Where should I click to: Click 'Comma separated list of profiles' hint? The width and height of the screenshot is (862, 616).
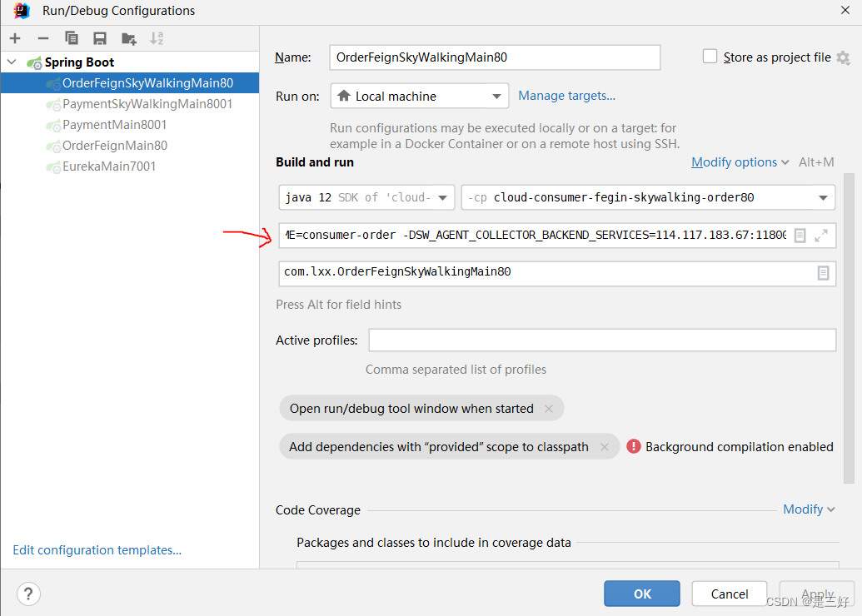(456, 370)
